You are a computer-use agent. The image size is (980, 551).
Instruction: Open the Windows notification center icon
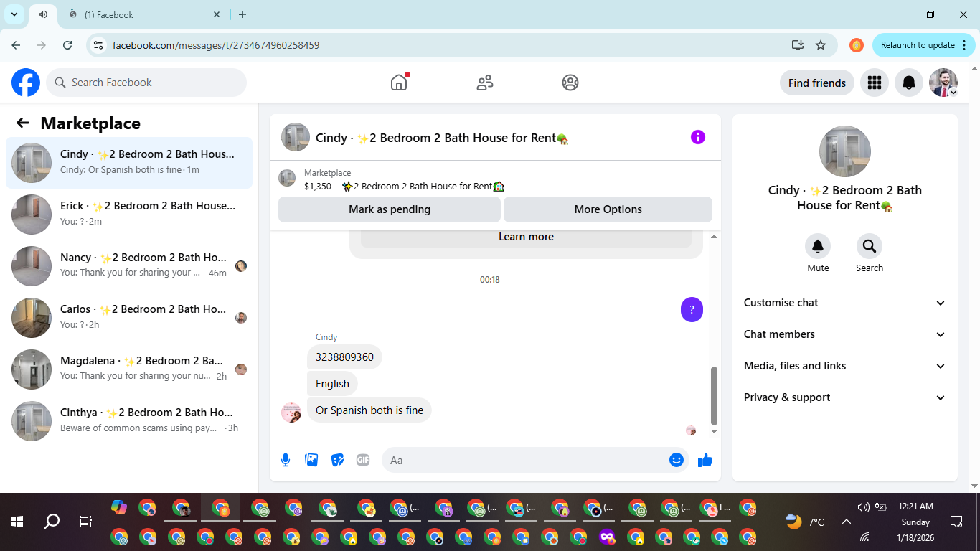tap(956, 522)
